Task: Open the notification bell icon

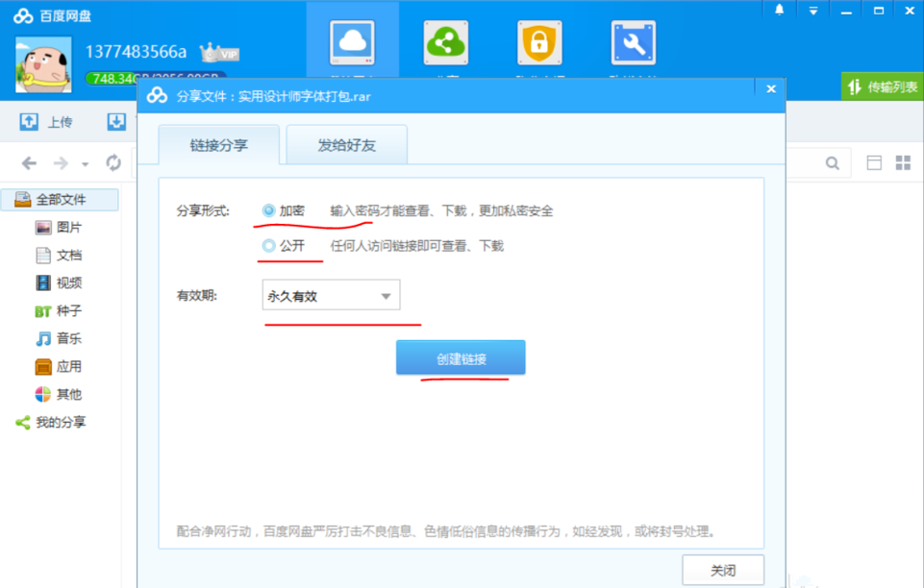Action: click(778, 10)
